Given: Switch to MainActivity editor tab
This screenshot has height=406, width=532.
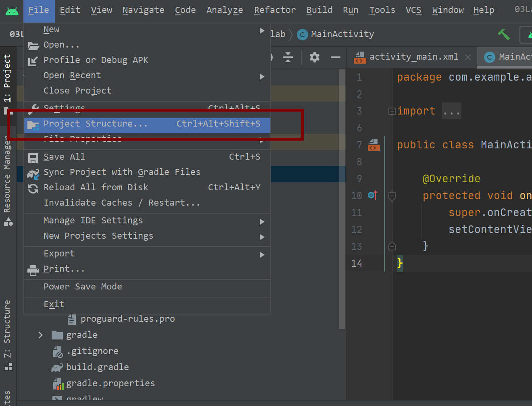Looking at the screenshot, I should (x=505, y=57).
